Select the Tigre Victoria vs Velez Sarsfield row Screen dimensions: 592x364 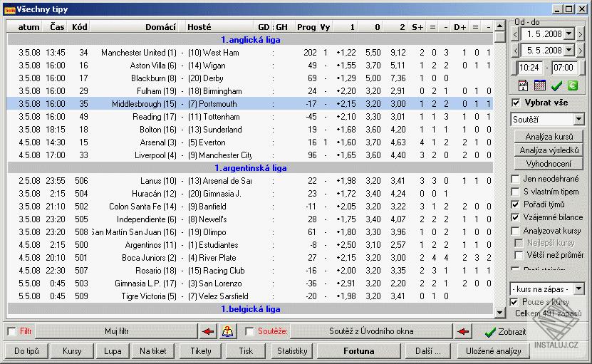[x=250, y=296]
